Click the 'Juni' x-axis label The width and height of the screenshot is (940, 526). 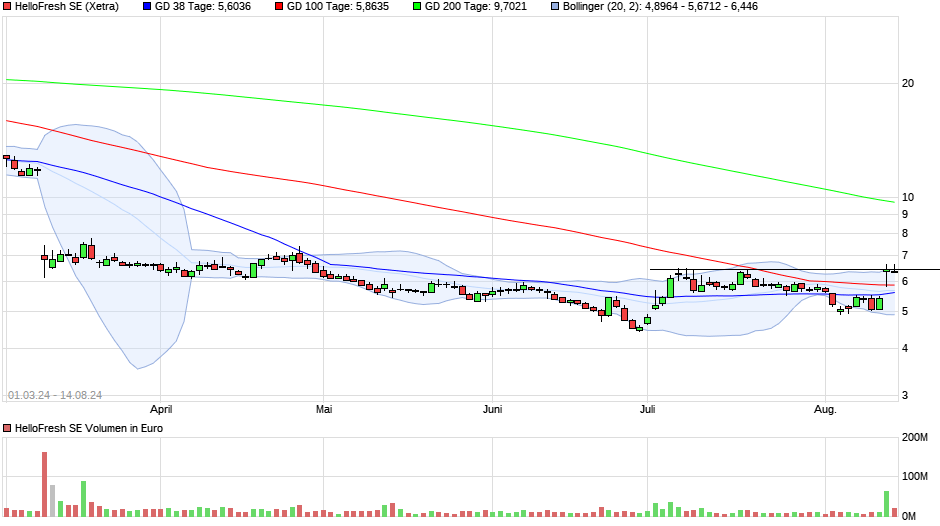pyautogui.click(x=492, y=409)
